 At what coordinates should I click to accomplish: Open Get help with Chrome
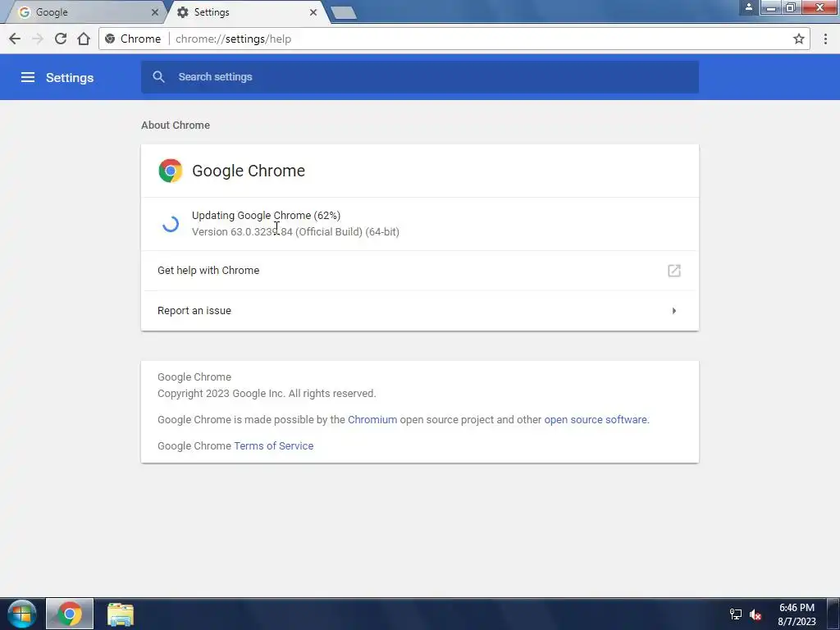tap(420, 271)
